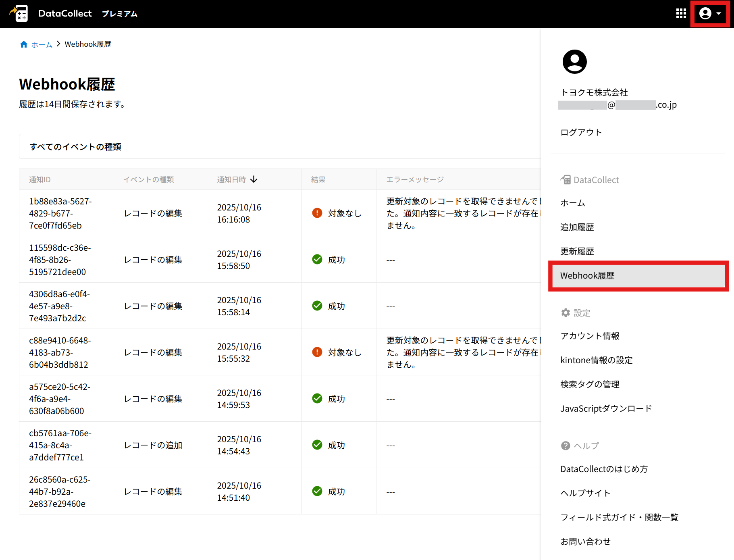The height and width of the screenshot is (560, 734).
Task: Open 更新履歴 from the side menu
Action: pos(577,252)
